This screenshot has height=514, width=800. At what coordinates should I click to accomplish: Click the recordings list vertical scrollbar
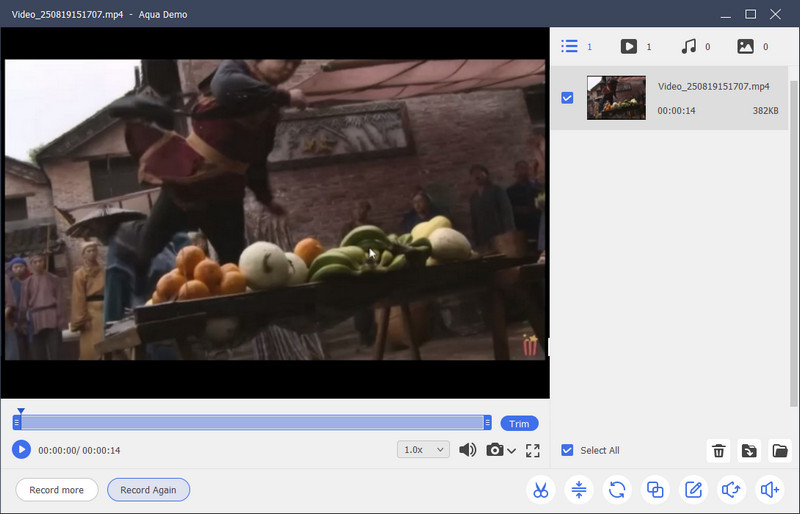(x=793, y=243)
